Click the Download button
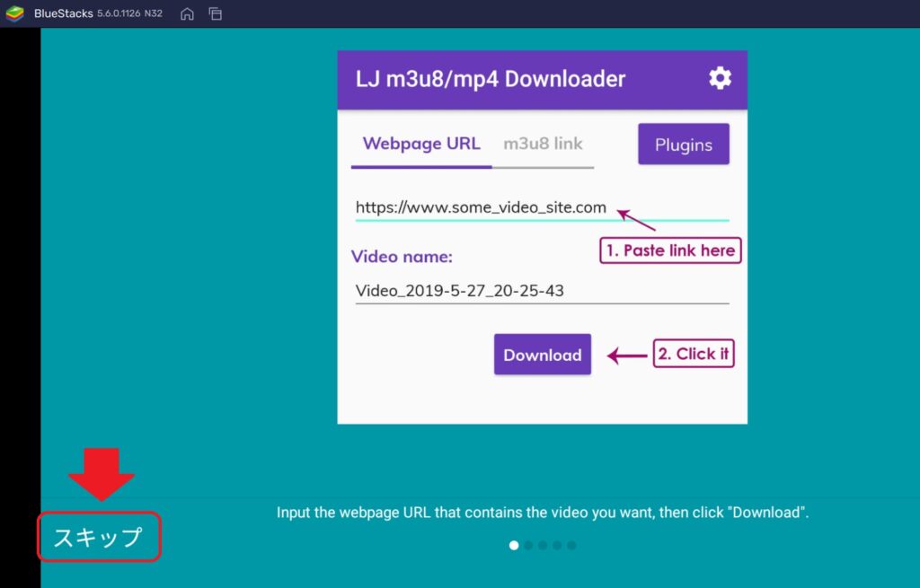Image resolution: width=920 pixels, height=588 pixels. tap(542, 354)
